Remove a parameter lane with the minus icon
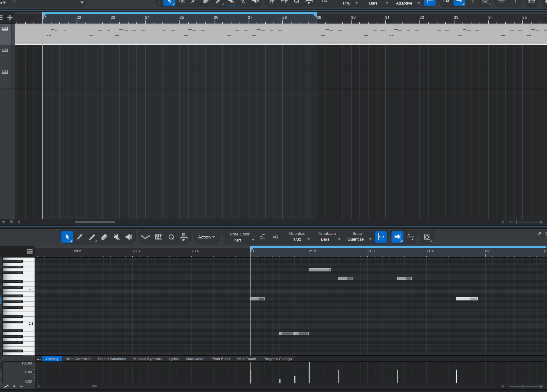Image resolution: width=547 pixels, height=392 pixels. [x=22, y=386]
